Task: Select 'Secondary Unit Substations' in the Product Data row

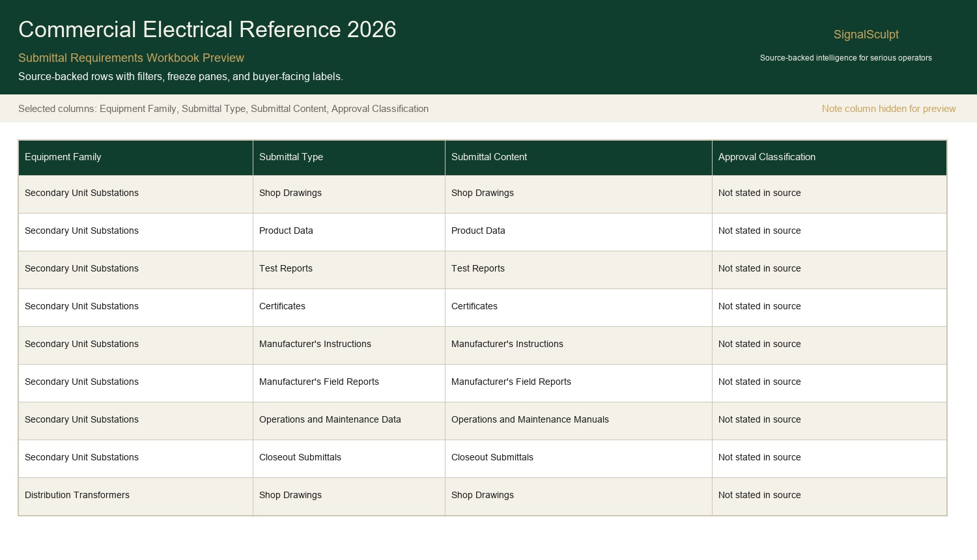Action: [x=135, y=232]
